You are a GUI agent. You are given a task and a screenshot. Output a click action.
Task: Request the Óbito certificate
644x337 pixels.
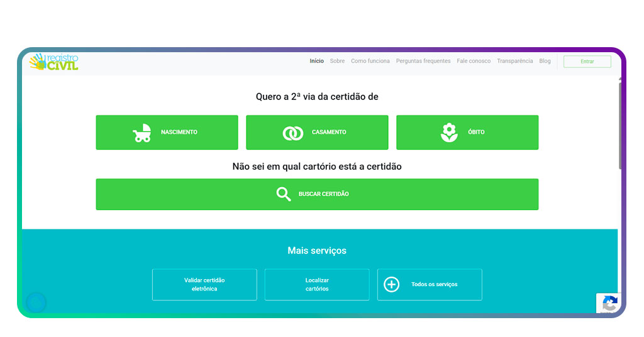click(467, 132)
